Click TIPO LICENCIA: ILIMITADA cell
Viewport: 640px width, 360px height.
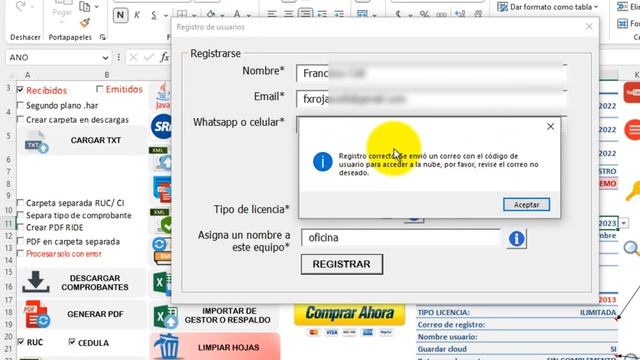click(517, 313)
